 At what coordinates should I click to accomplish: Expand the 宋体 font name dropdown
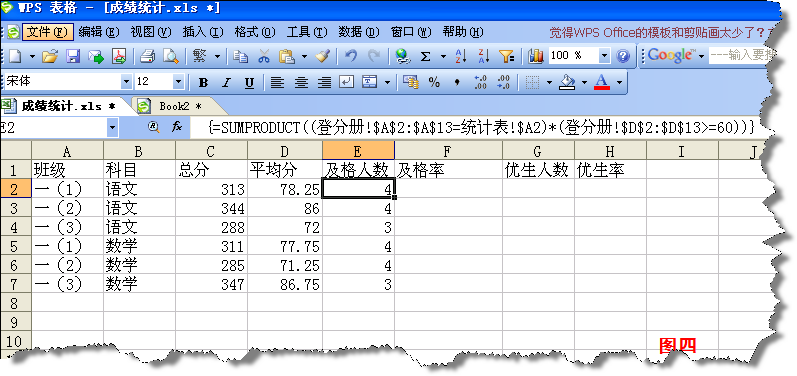pyautogui.click(x=126, y=82)
